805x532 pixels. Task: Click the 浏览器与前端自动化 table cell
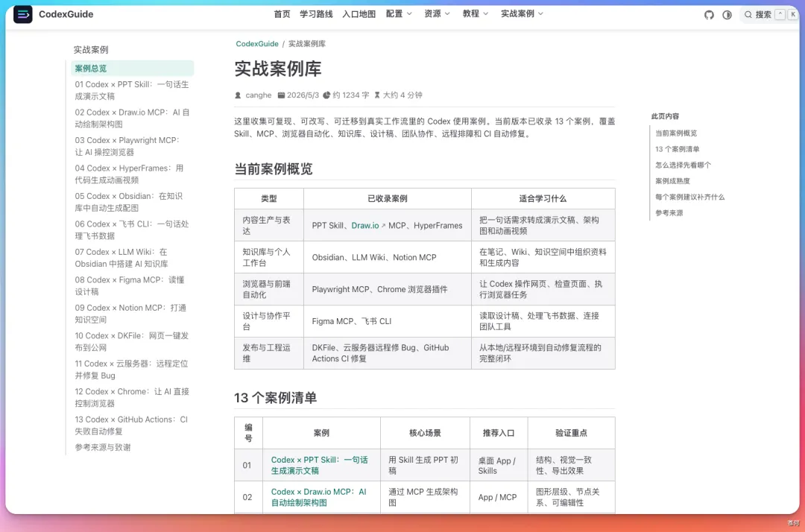point(269,289)
